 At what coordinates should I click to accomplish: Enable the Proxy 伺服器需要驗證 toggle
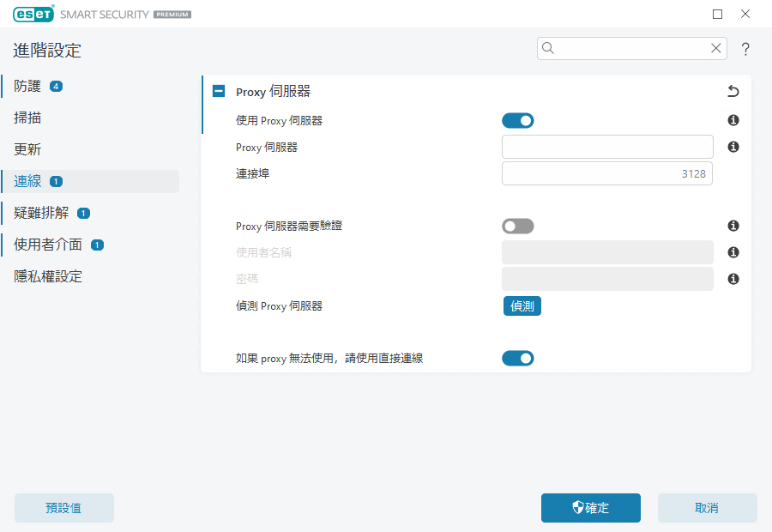[x=518, y=227]
